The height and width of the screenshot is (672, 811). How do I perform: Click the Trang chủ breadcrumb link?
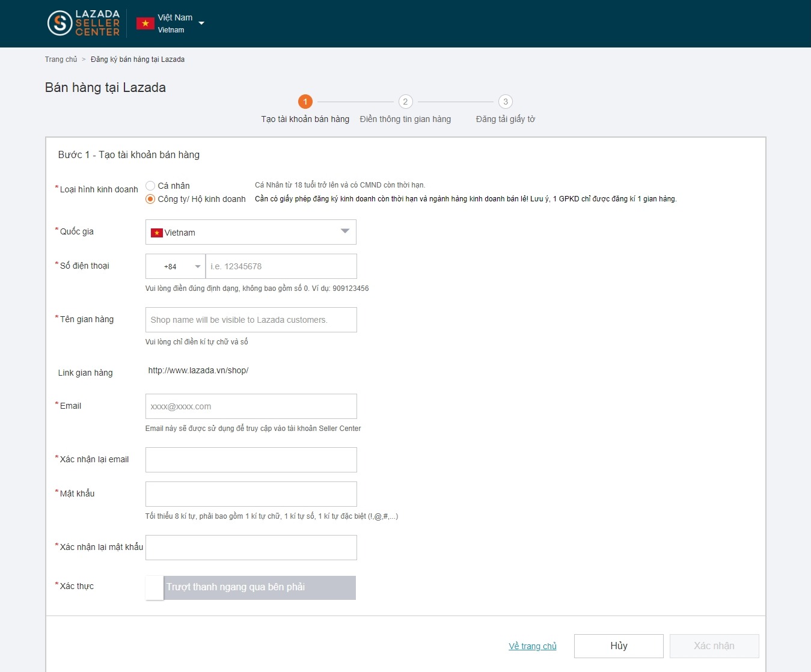click(x=61, y=60)
